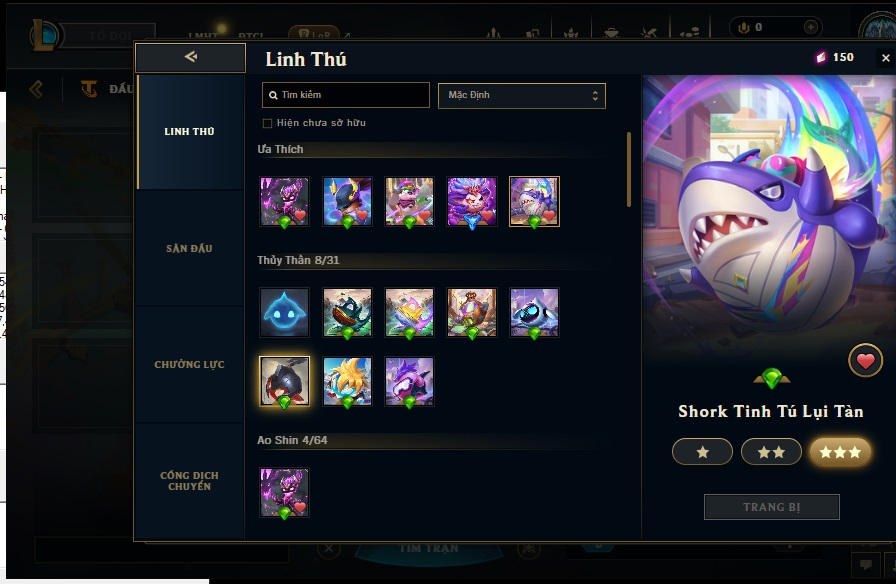Click the back arrow above Linh Thú tab

coord(191,57)
